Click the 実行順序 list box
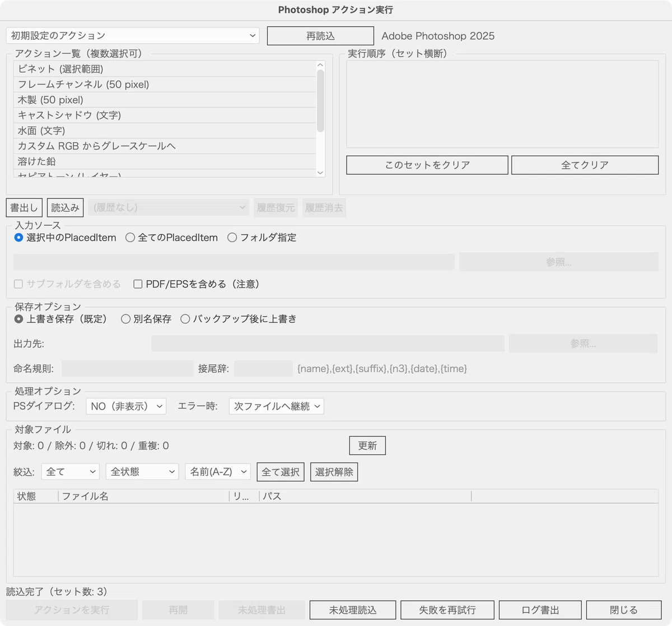 coord(502,104)
